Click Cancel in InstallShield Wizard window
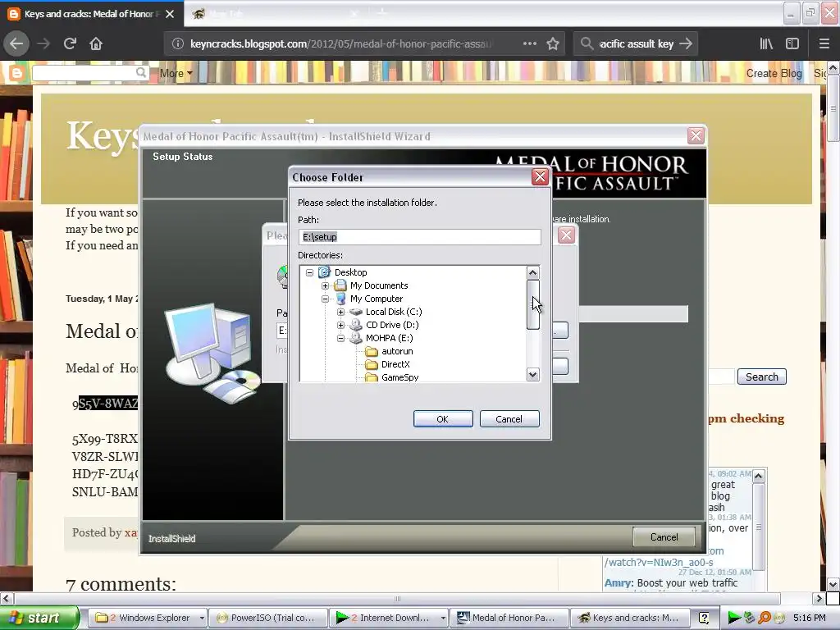The width and height of the screenshot is (840, 630). (664, 536)
